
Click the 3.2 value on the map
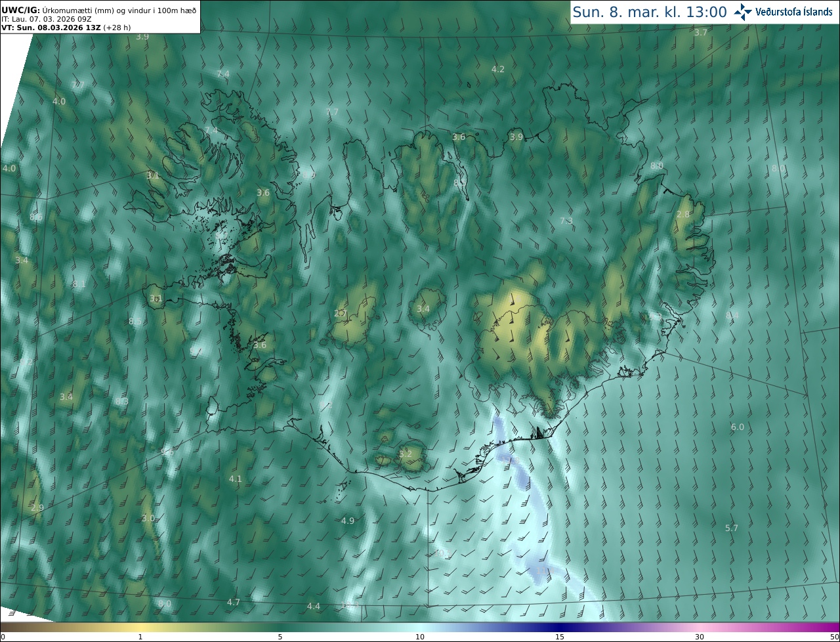coord(406,454)
